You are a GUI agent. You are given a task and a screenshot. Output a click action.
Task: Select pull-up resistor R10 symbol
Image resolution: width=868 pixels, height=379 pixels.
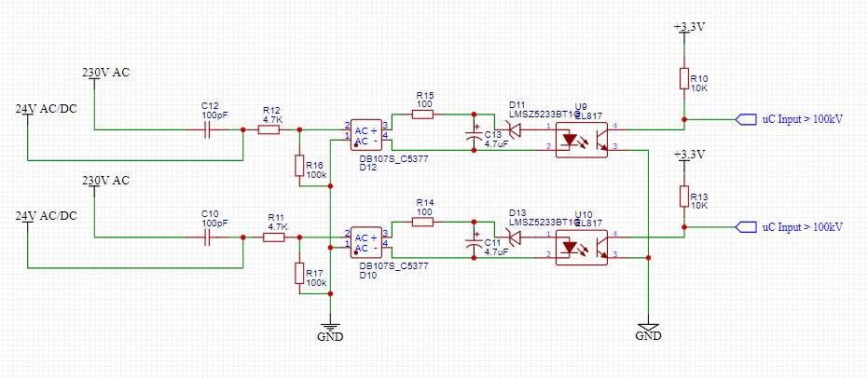point(684,78)
